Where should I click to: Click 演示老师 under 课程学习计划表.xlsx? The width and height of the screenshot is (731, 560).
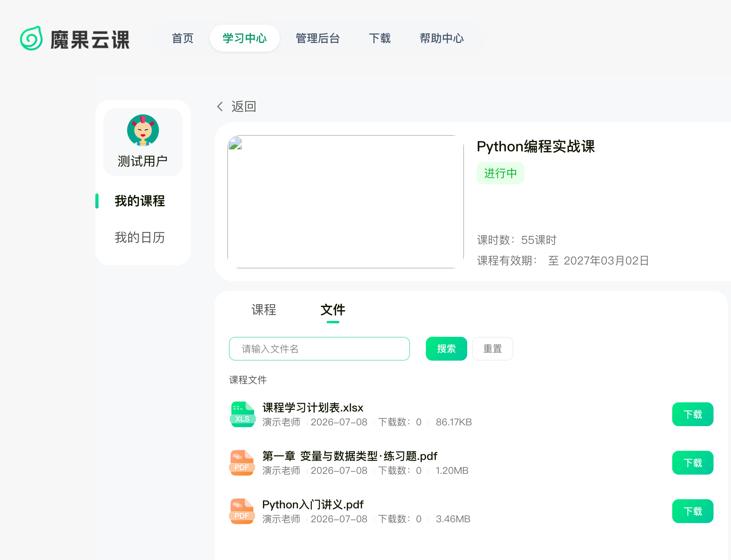tap(281, 422)
